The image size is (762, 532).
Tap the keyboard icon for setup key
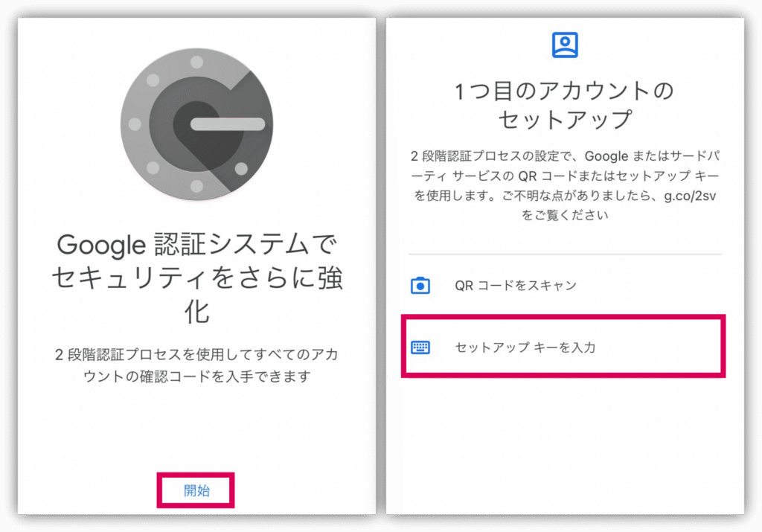[x=420, y=347]
